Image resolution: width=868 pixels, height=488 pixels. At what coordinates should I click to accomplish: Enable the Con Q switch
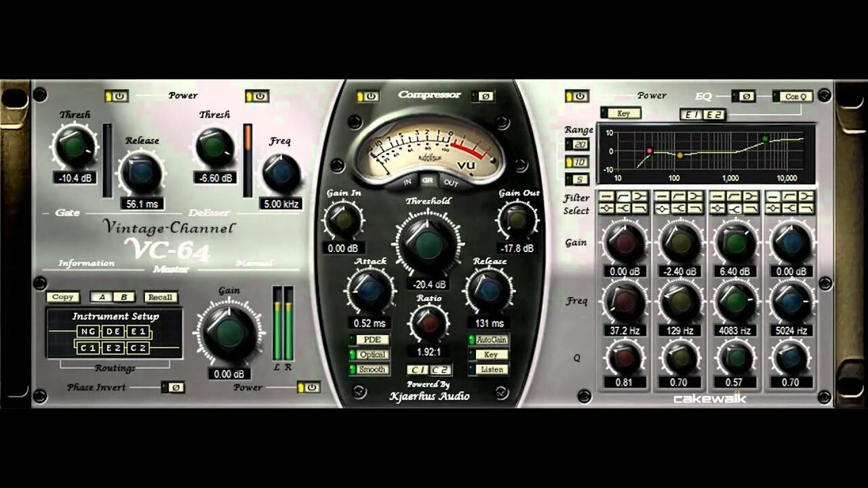tap(792, 96)
